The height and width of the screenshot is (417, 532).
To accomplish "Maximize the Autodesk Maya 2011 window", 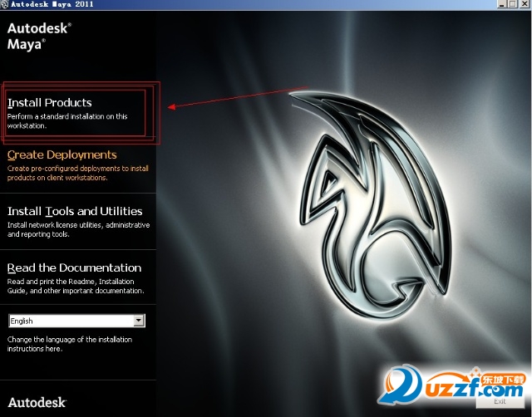I will click(513, 4).
